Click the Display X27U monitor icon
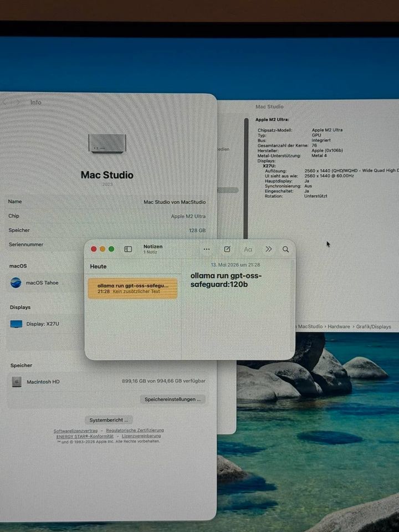This screenshot has width=399, height=532. pyautogui.click(x=16, y=324)
